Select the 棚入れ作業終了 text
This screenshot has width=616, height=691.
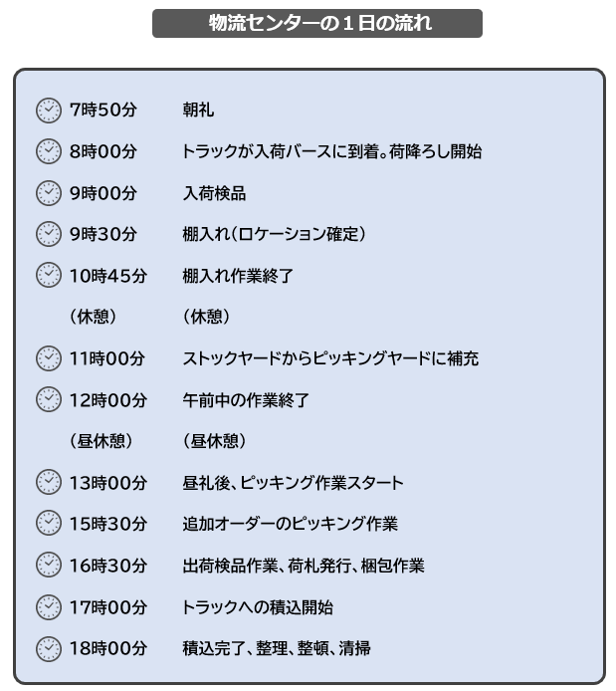tap(238, 276)
